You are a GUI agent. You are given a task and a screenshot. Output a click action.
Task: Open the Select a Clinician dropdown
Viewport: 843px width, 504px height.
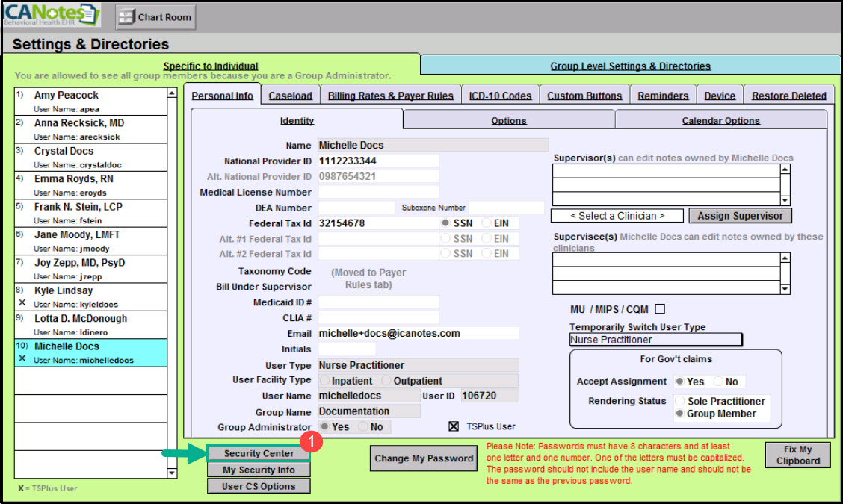point(617,216)
